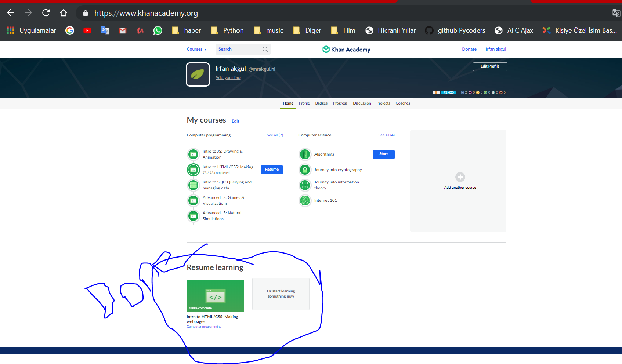Reload the page with the refresh icon
The height and width of the screenshot is (364, 622).
[46, 13]
